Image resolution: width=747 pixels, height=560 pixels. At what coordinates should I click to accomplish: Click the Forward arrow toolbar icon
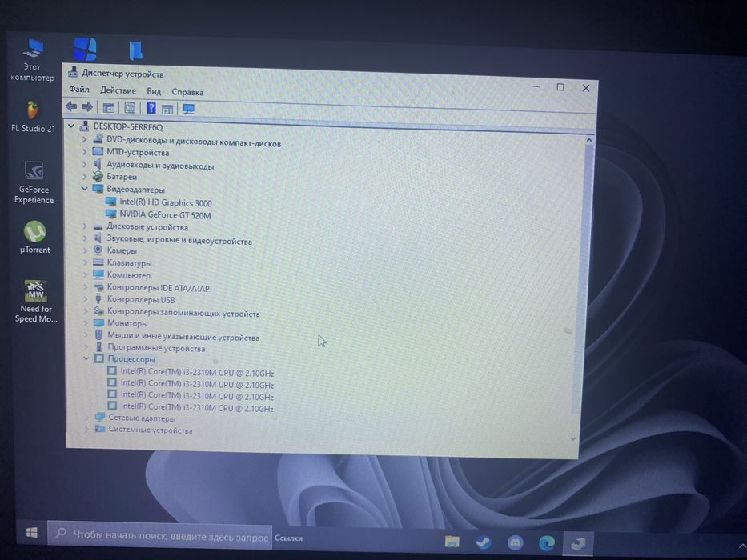pos(86,106)
